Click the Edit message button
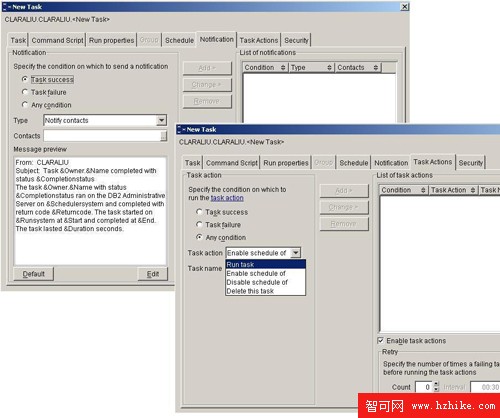 point(153,274)
